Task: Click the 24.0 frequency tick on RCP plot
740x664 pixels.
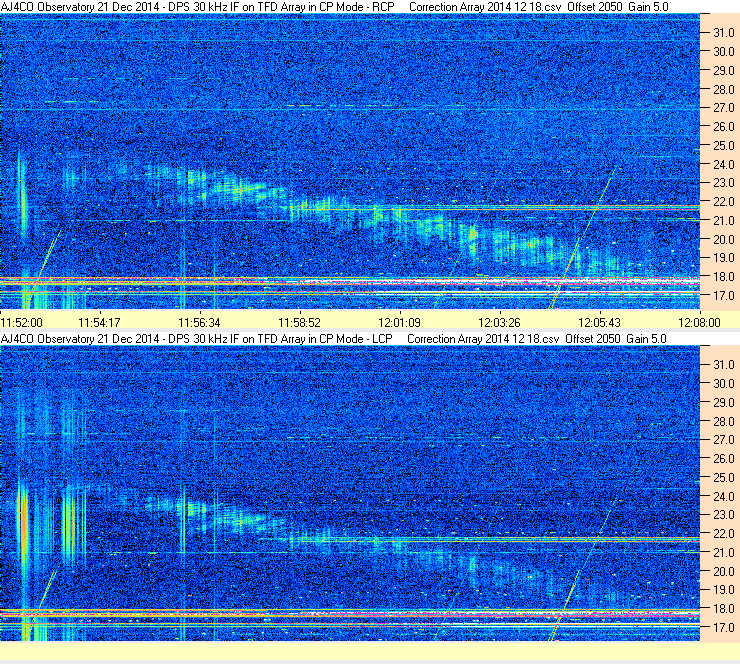Action: (x=723, y=165)
